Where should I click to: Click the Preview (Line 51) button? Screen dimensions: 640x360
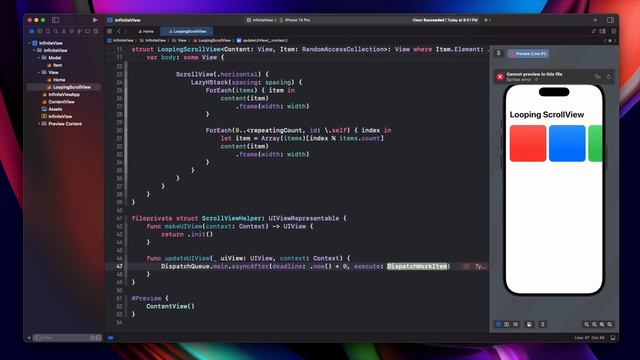point(528,53)
